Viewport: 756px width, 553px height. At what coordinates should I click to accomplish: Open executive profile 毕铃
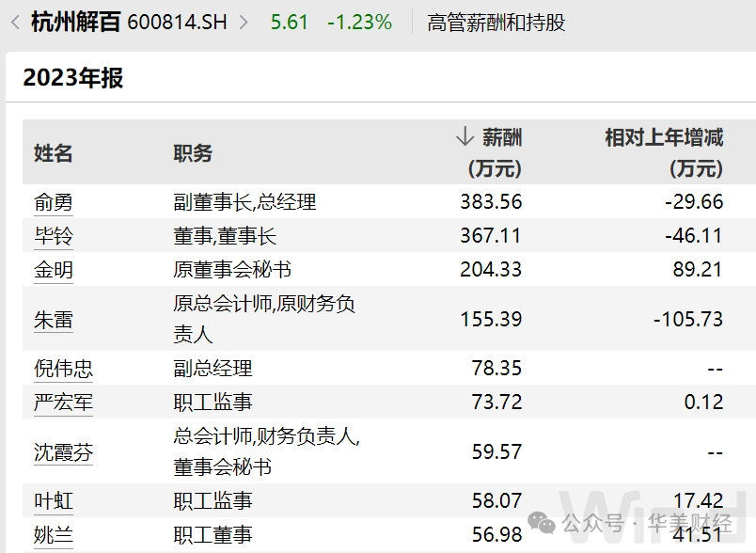pos(54,236)
